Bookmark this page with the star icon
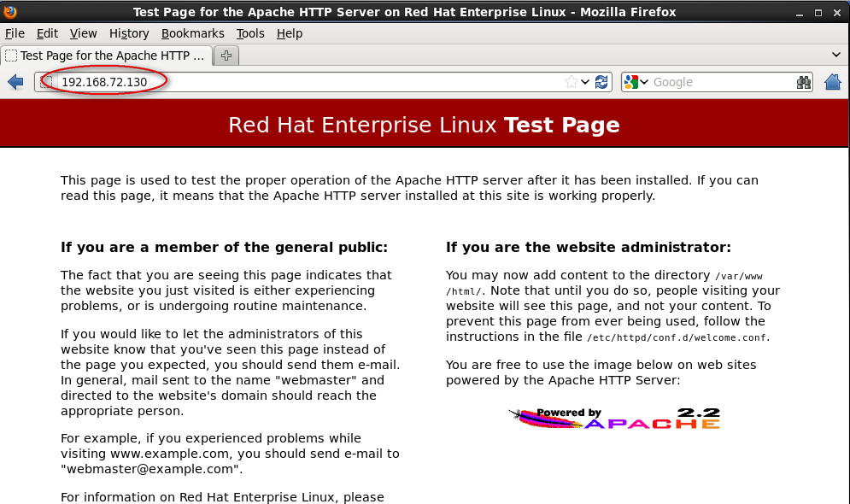The image size is (850, 504). [x=571, y=82]
